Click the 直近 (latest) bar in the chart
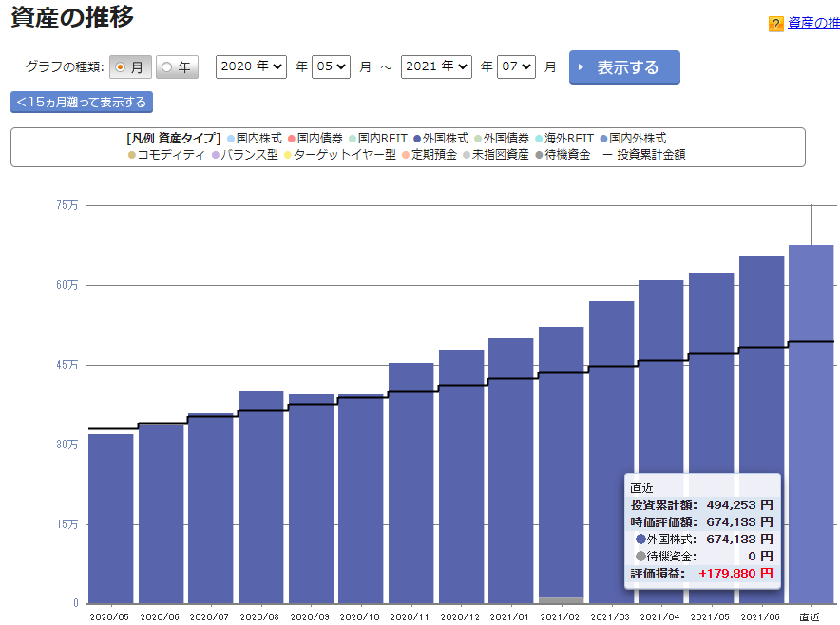 pyautogui.click(x=811, y=425)
